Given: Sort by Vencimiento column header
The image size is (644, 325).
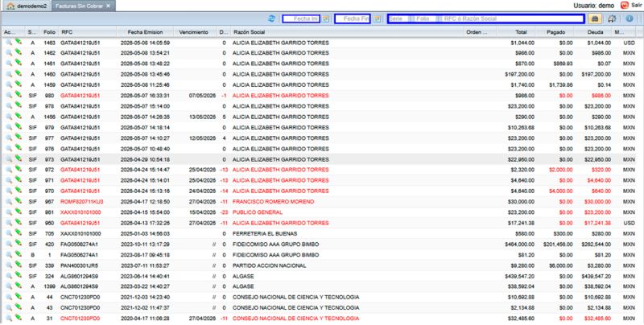Looking at the screenshot, I should pos(195,32).
